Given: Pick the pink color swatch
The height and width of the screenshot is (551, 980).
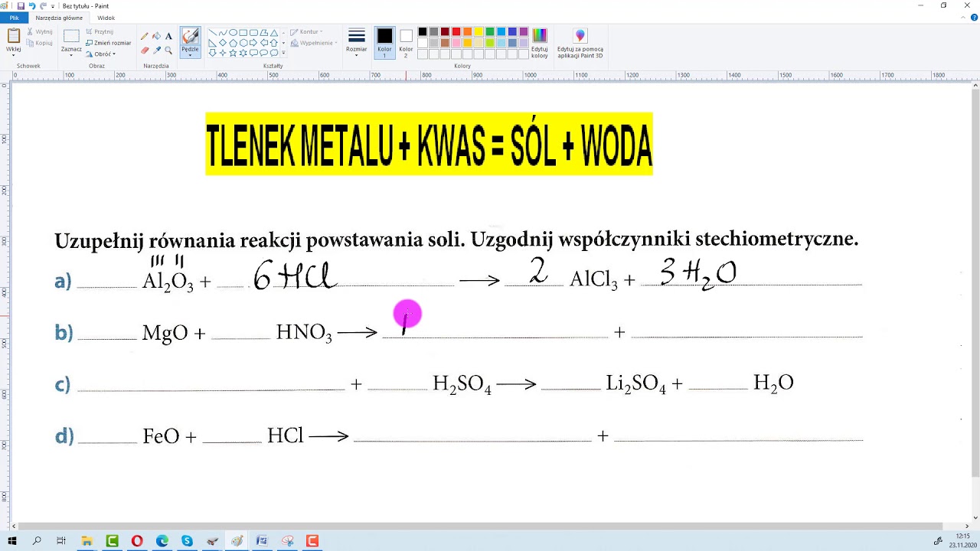Looking at the screenshot, I should tap(456, 43).
